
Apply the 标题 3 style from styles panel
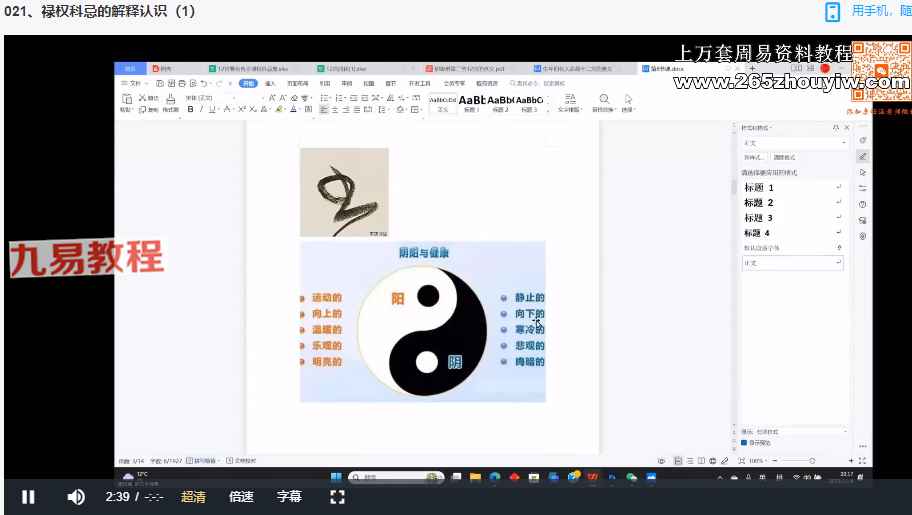(758, 218)
